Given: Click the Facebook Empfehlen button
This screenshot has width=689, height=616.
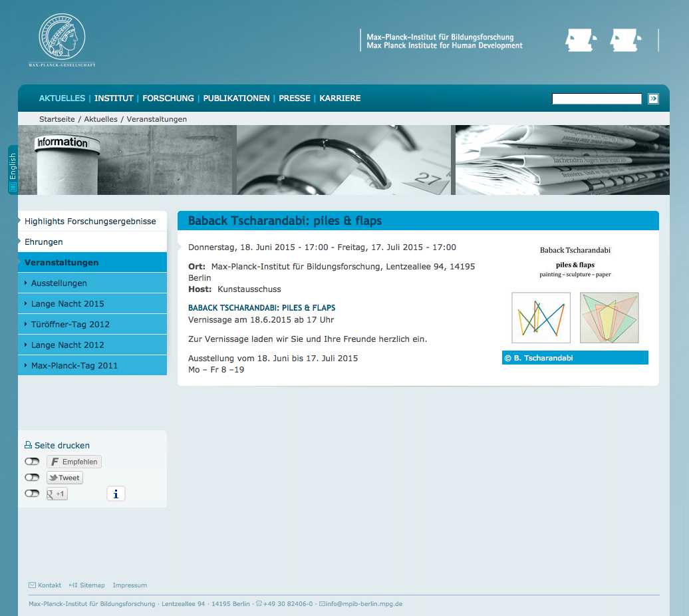Looking at the screenshot, I should click(x=74, y=462).
